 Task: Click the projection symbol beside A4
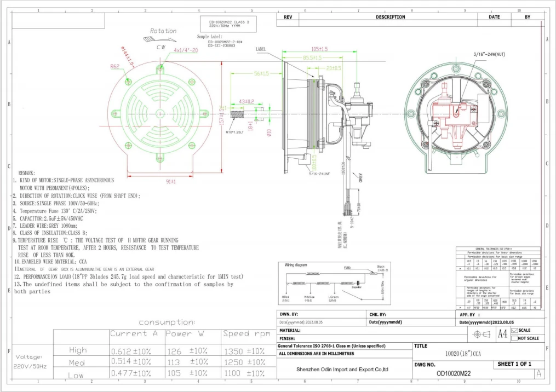[x=482, y=334]
